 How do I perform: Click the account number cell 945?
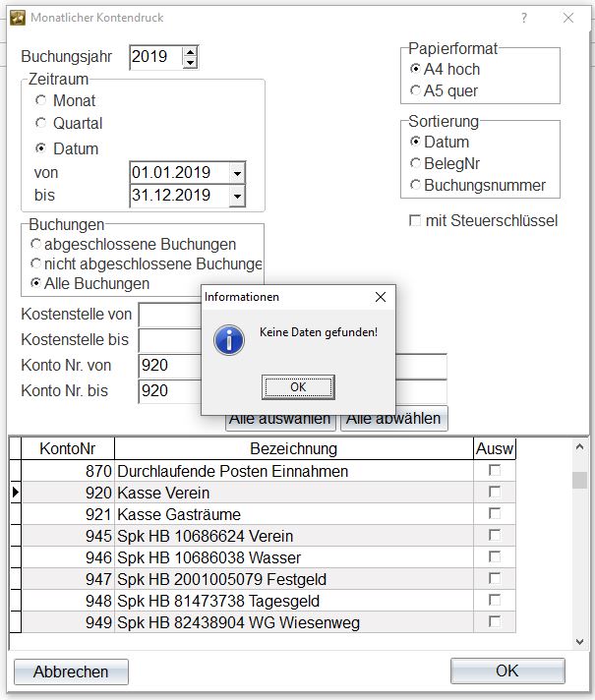68,536
